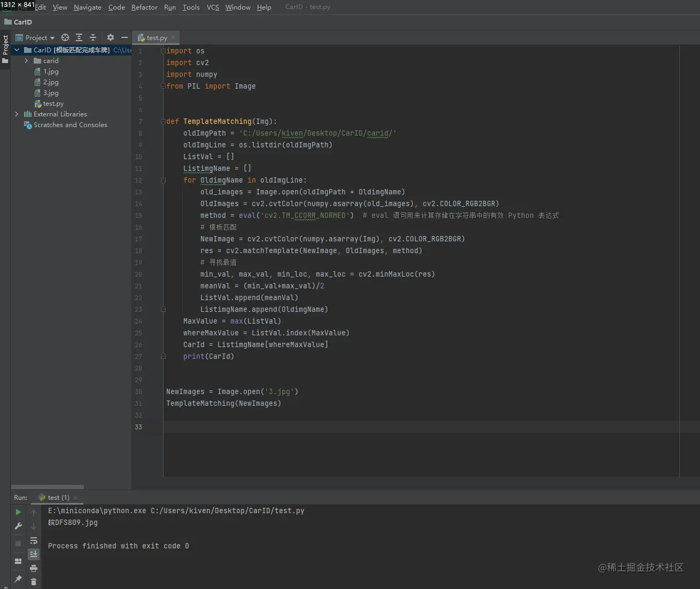The image size is (700, 589).
Task: Select opened file locate target icon
Action: point(65,37)
